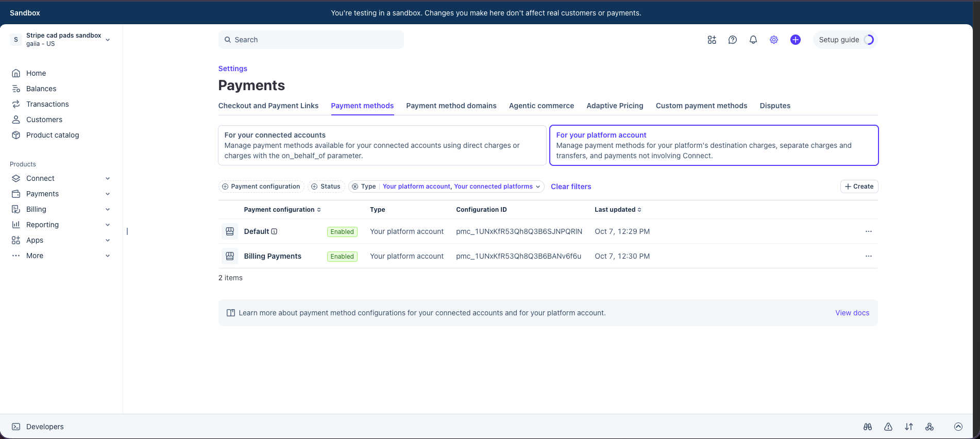Viewport: 980px width, 439px height.
Task: Click the Settings breadcrumb link
Action: 233,69
